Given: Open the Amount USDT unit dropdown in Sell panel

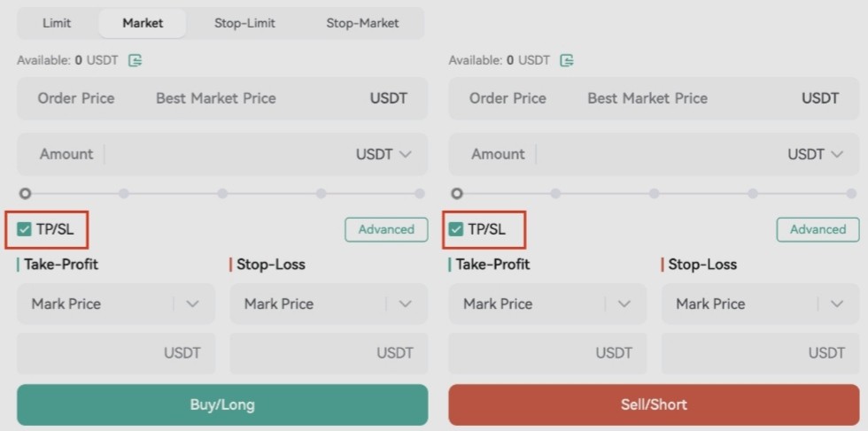Looking at the screenshot, I should pyautogui.click(x=815, y=154).
